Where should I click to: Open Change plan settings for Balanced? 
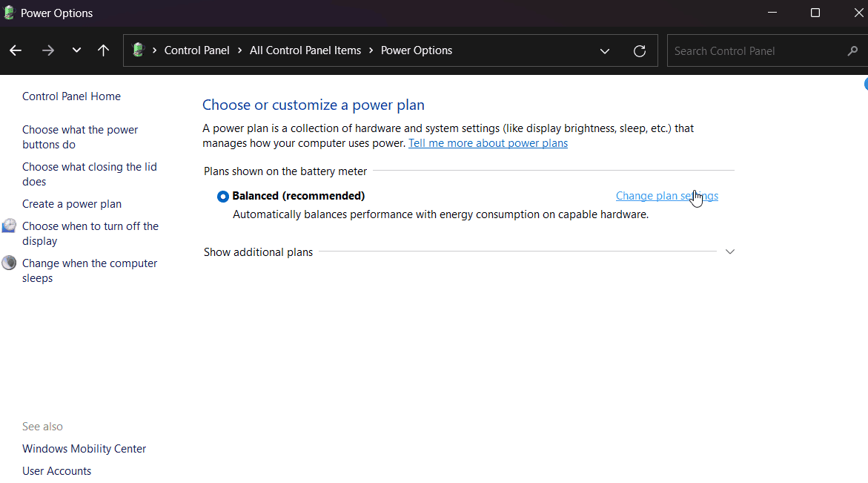667,196
